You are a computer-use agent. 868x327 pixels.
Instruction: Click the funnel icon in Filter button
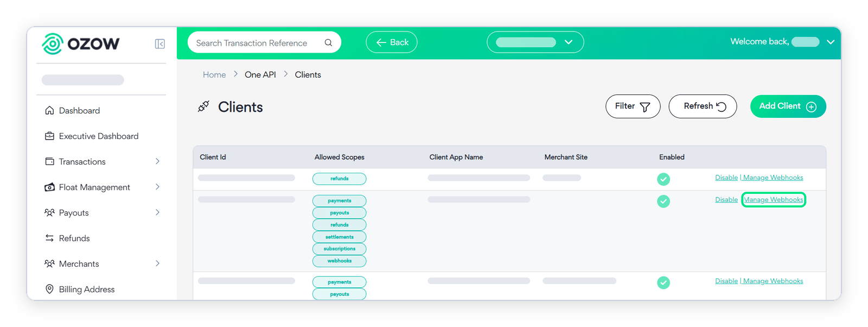click(645, 107)
